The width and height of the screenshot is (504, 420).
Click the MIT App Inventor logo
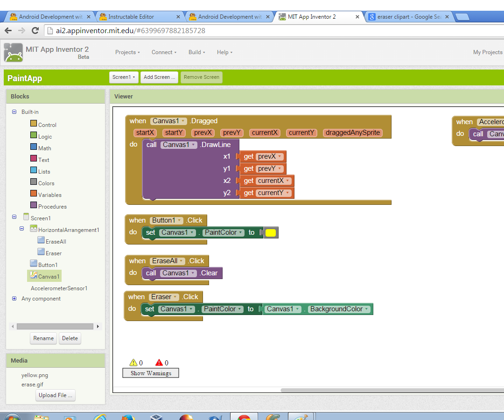pyautogui.click(x=13, y=52)
